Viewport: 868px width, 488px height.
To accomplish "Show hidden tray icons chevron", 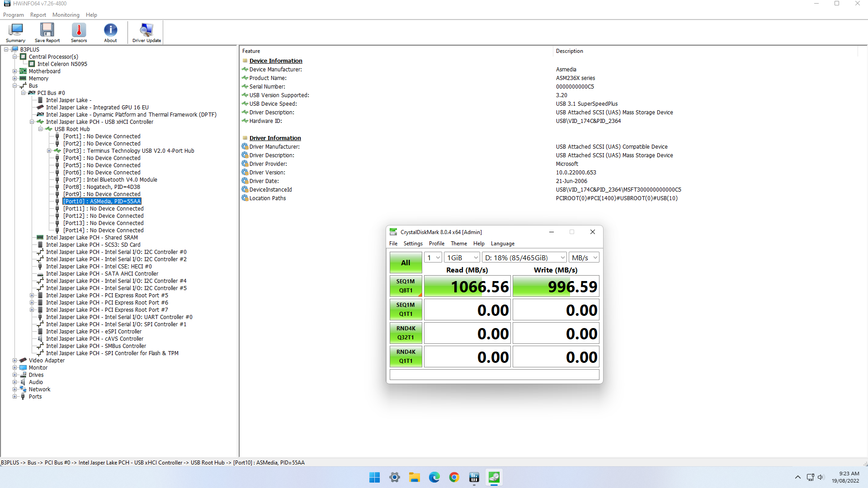I will (x=798, y=477).
